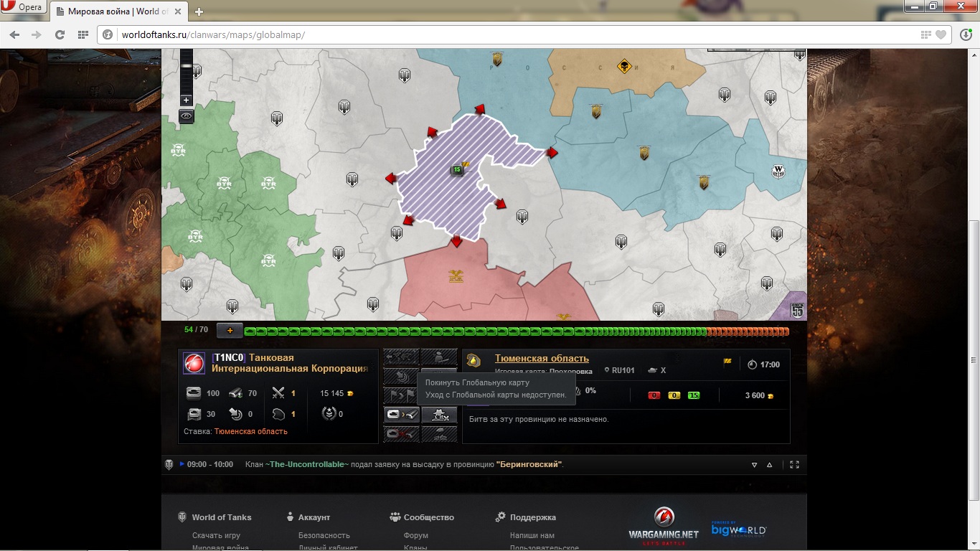This screenshot has width=980, height=551.
Task: Open a new browser tab
Action: coord(199,11)
